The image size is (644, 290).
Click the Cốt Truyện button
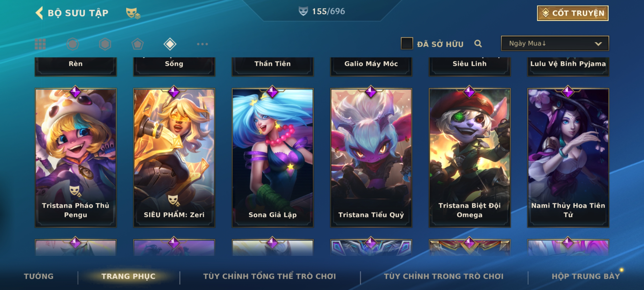pyautogui.click(x=573, y=13)
